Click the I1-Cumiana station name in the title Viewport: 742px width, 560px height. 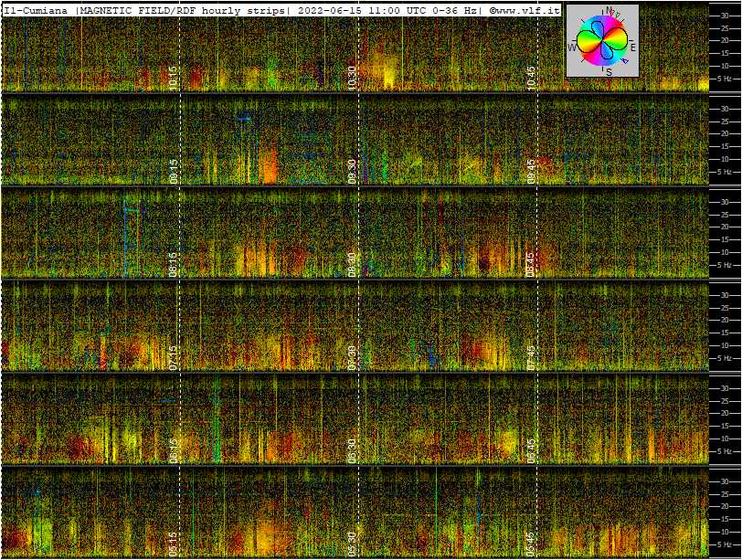pos(37,10)
